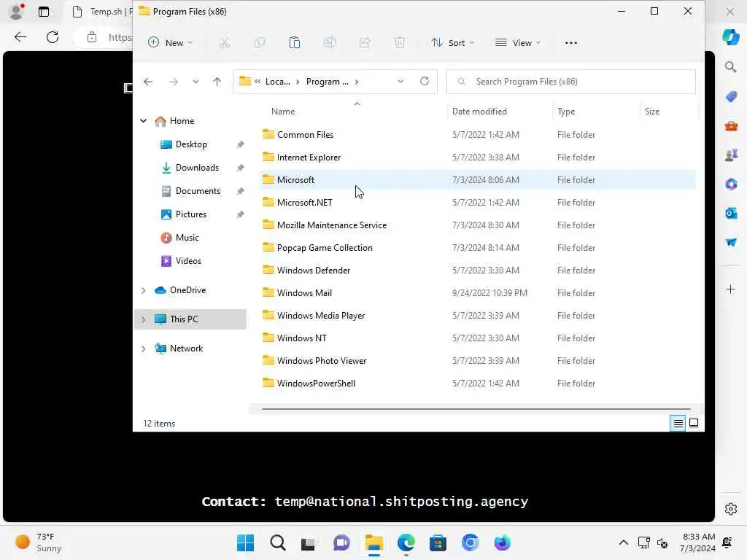Click the Delete trash icon

pyautogui.click(x=400, y=43)
